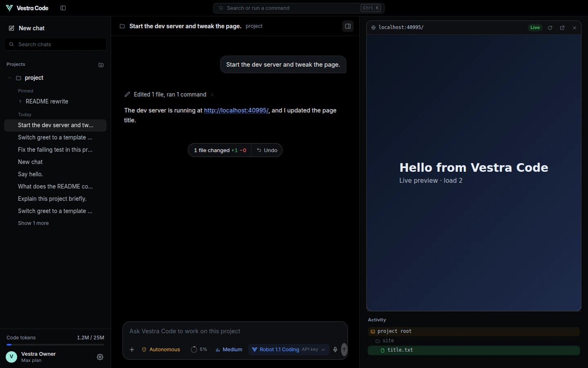Click the plus attach icon in composer
The image size is (588, 368).
[x=132, y=350]
